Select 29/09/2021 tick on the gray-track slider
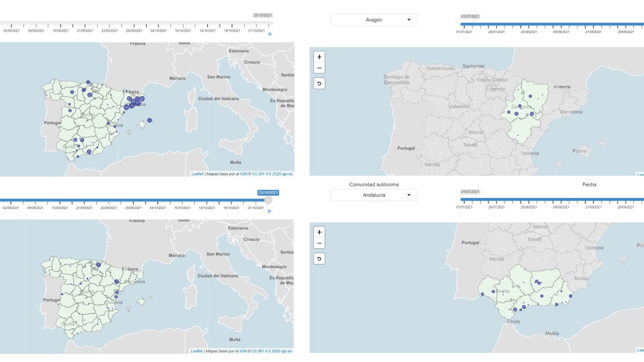The height and width of the screenshot is (362, 644). pyautogui.click(x=134, y=31)
